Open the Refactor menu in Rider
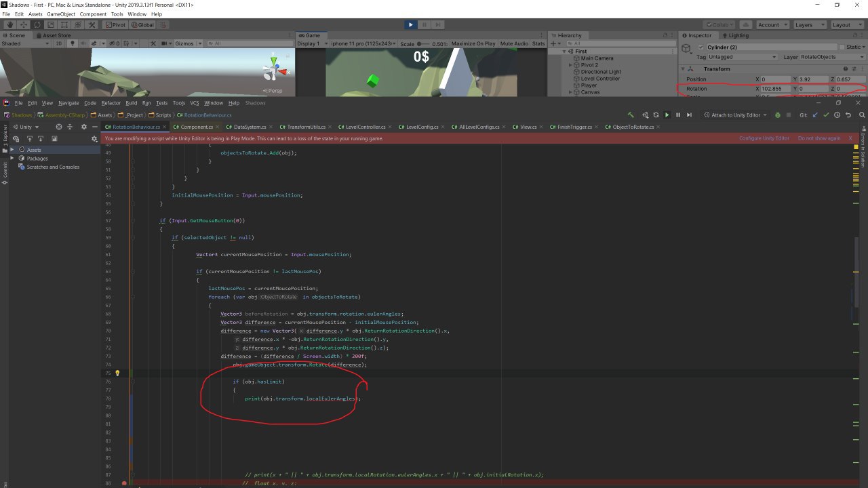 click(111, 103)
